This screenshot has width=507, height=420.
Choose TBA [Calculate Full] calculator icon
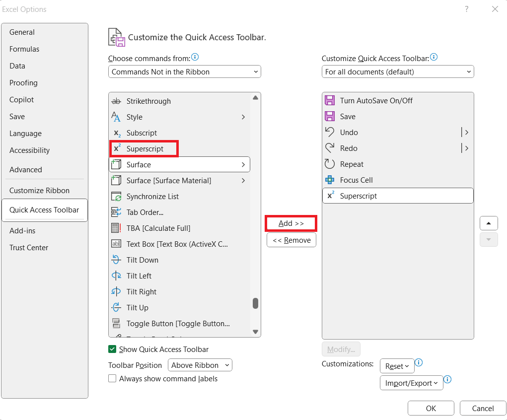(116, 228)
